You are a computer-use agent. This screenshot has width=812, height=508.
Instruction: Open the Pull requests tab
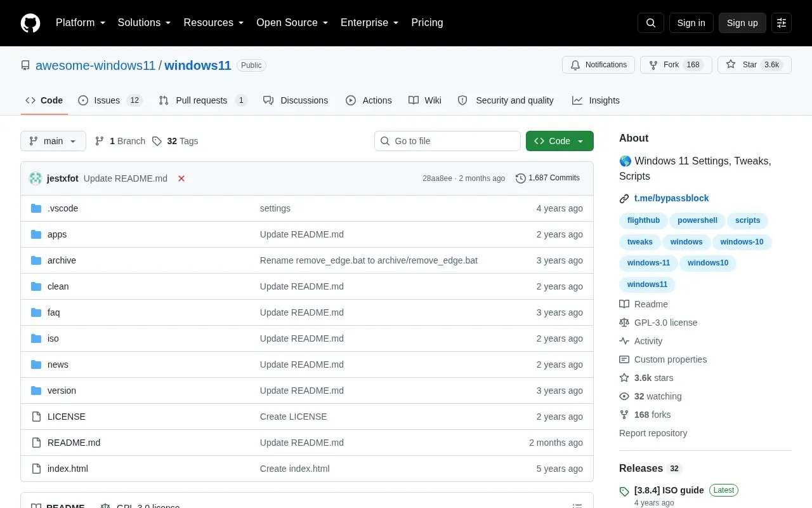click(x=203, y=100)
